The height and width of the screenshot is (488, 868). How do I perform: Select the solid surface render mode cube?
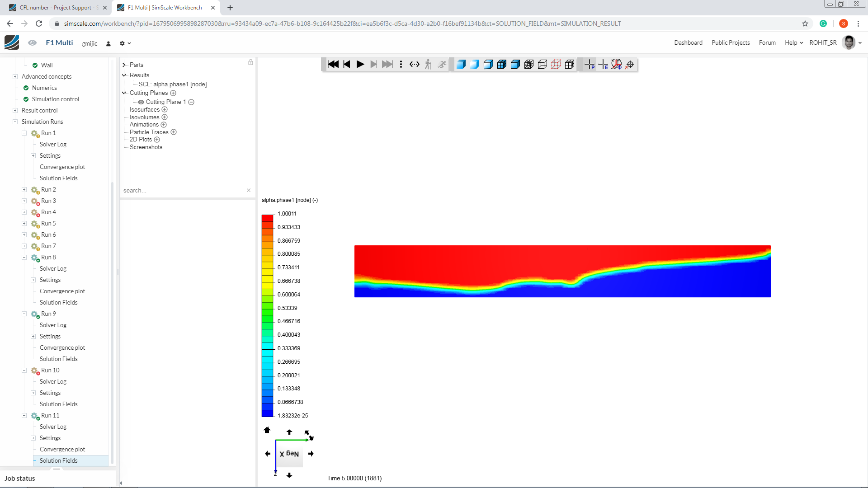(462, 65)
